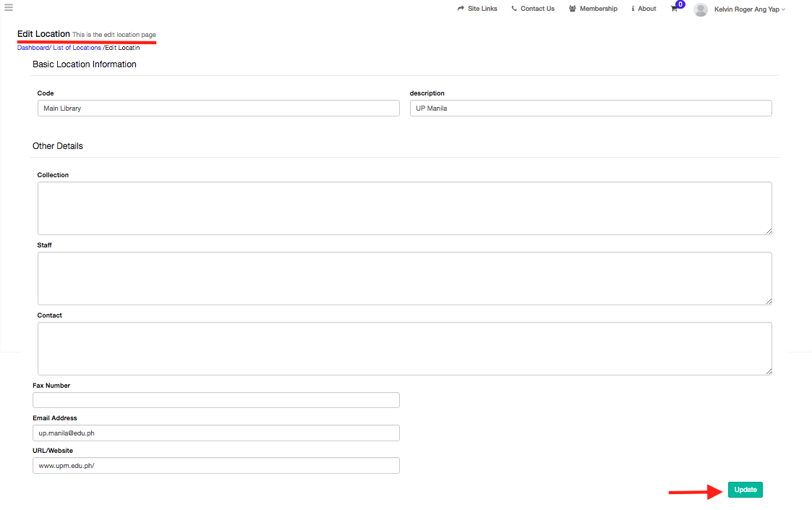The image size is (812, 510).
Task: Click inside the Staff text area
Action: coord(404,279)
